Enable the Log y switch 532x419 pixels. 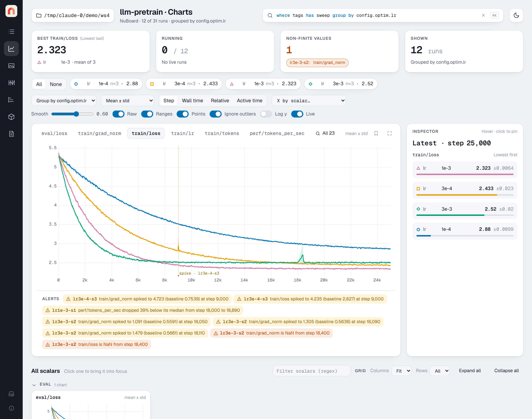[266, 114]
